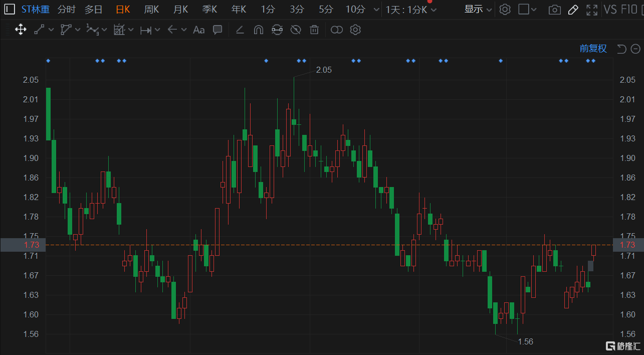Click the ST林重 stock name
This screenshot has width=644, height=355.
[35, 9]
